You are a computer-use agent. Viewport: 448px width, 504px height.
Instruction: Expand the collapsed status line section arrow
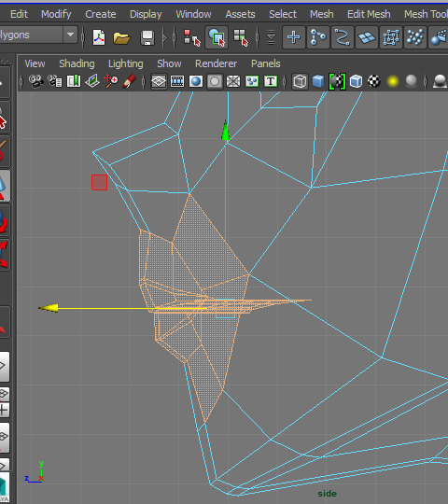click(x=165, y=37)
